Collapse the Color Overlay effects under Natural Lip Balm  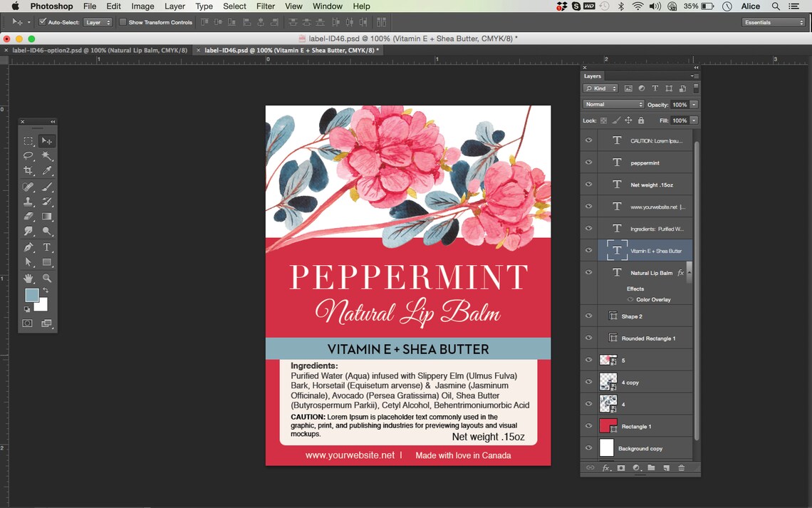(688, 272)
